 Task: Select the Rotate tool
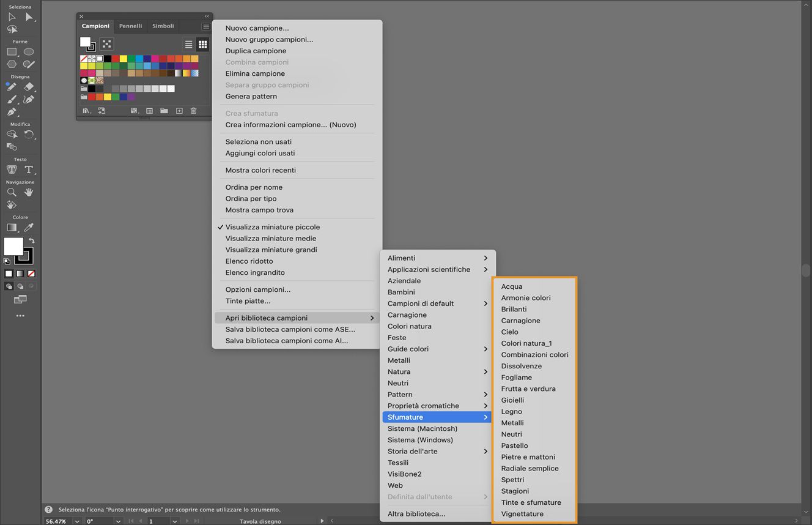[29, 135]
